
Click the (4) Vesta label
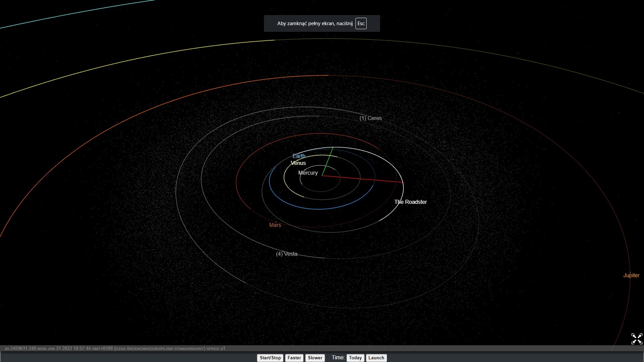287,254
